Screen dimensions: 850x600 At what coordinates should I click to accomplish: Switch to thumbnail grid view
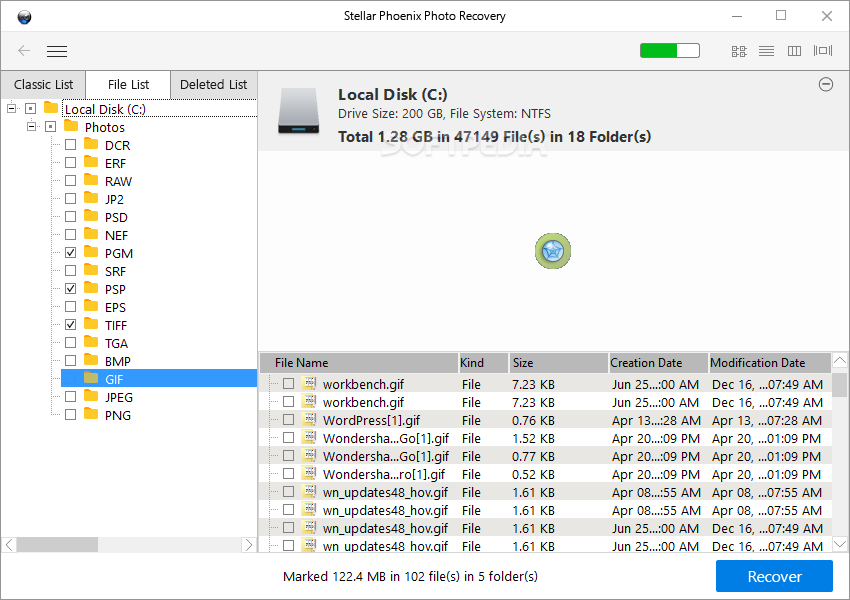pyautogui.click(x=739, y=51)
